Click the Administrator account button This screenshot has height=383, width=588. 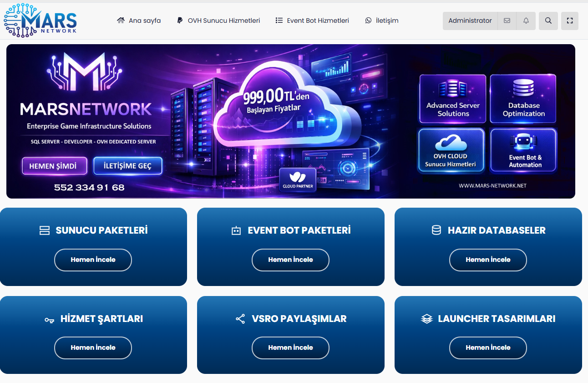pyautogui.click(x=470, y=20)
